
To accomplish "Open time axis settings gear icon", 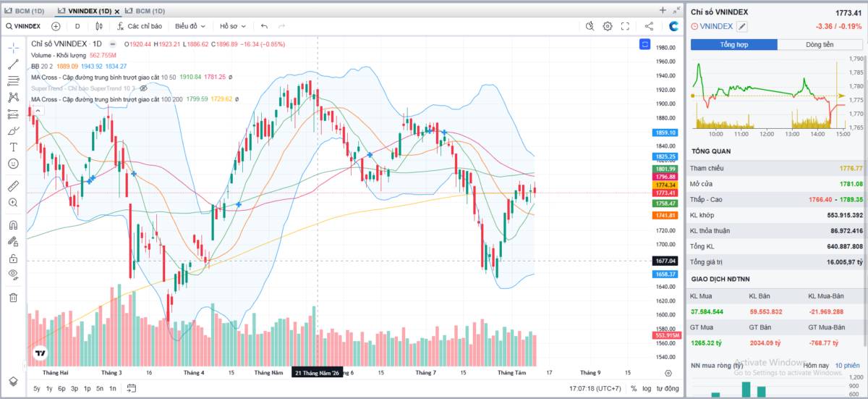I will point(668,372).
